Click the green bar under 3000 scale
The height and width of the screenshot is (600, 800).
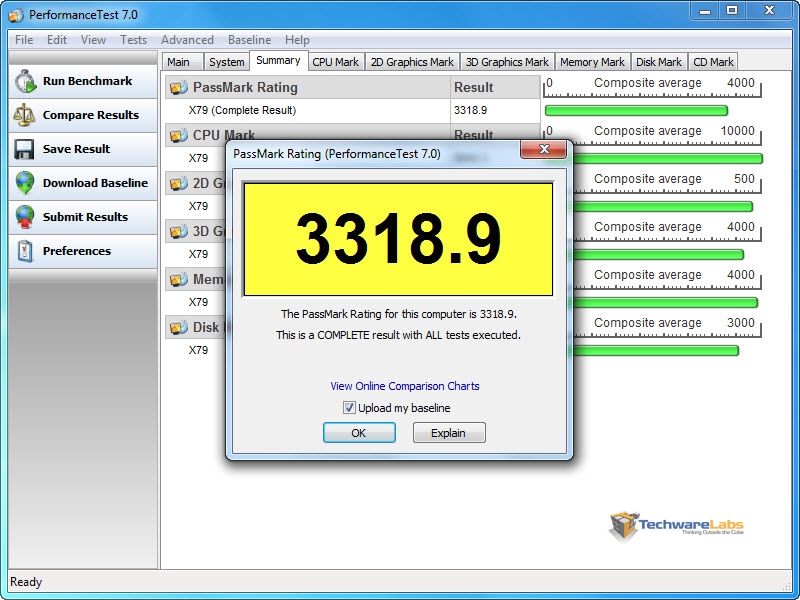point(656,351)
